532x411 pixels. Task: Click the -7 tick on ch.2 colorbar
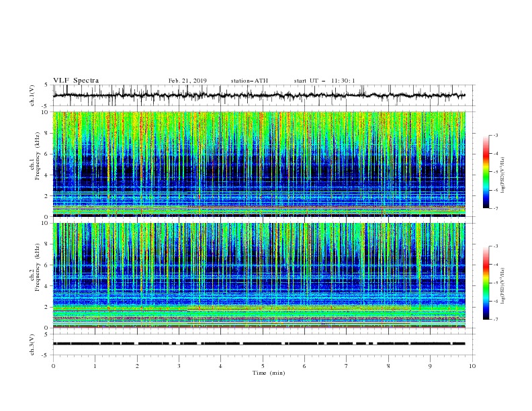click(x=496, y=320)
